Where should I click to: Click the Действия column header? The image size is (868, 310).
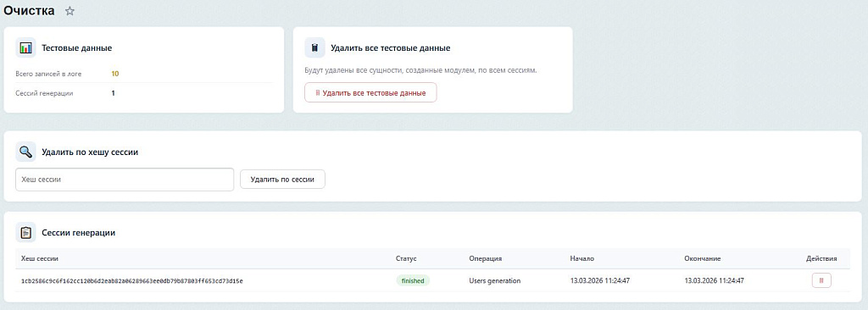click(821, 258)
